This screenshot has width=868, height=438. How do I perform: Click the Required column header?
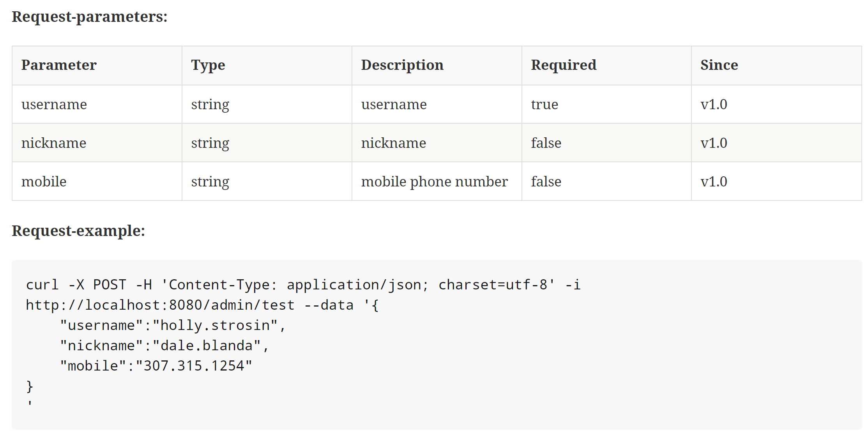(563, 65)
